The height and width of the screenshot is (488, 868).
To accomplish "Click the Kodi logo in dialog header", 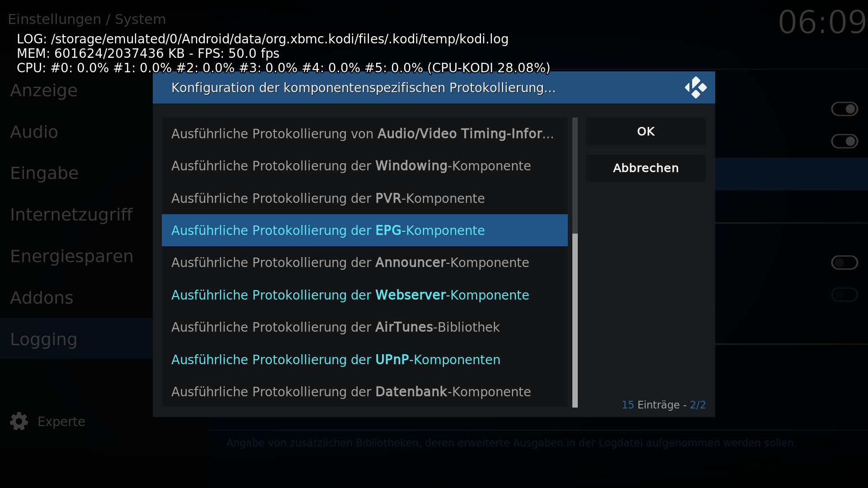I will (x=695, y=88).
